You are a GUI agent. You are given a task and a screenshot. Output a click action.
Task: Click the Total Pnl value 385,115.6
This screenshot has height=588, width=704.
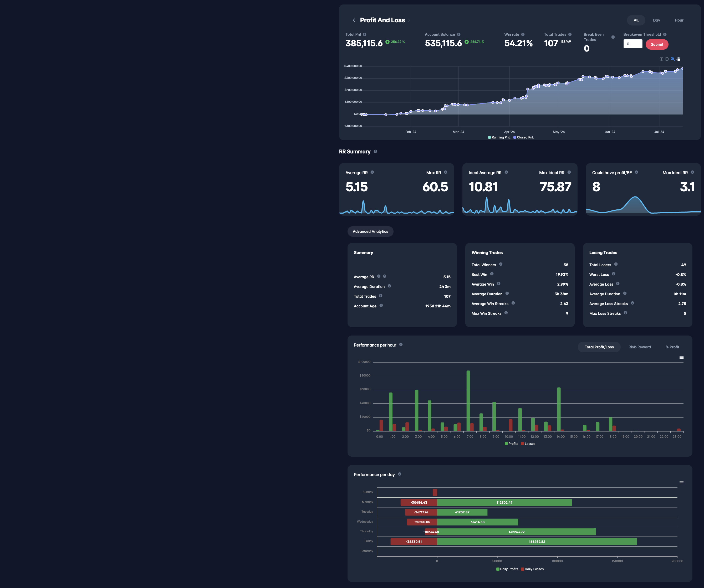[x=364, y=44]
